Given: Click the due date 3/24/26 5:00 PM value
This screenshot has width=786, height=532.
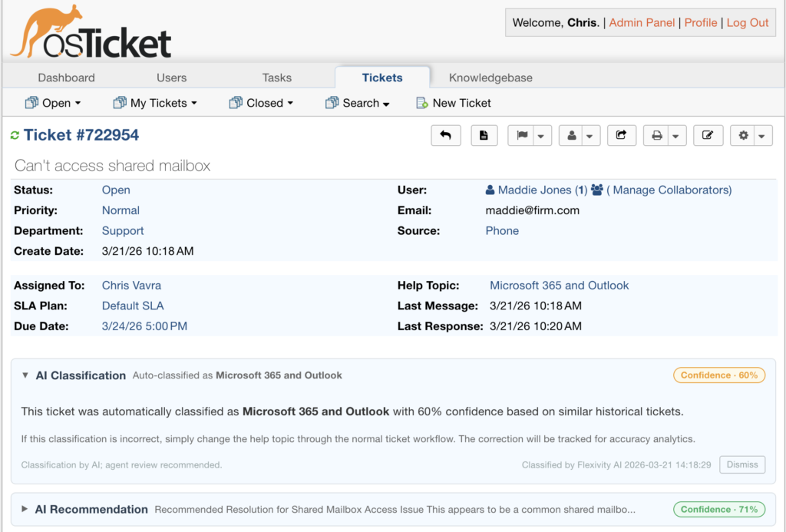Looking at the screenshot, I should [x=144, y=326].
